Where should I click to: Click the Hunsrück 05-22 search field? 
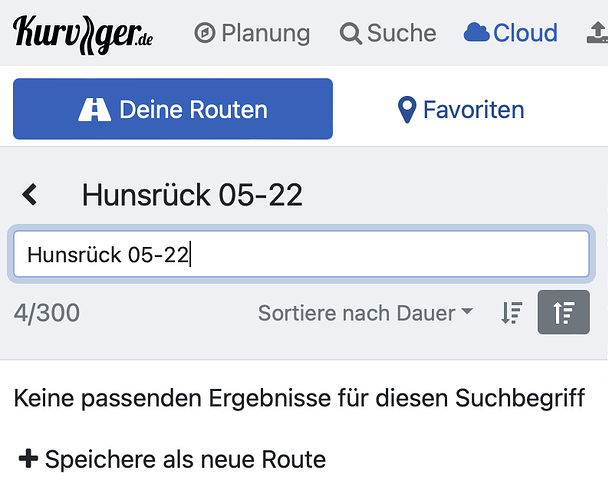point(301,254)
